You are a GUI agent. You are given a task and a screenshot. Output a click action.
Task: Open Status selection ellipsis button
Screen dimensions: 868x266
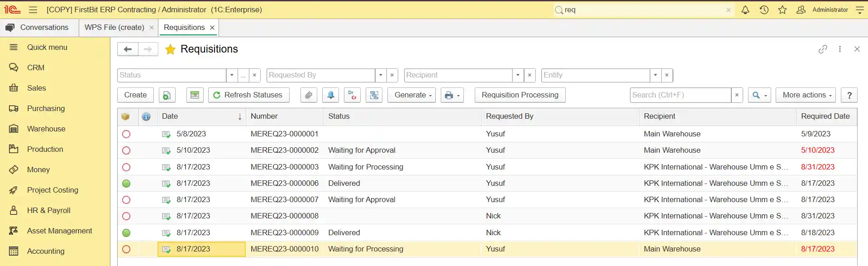point(243,75)
